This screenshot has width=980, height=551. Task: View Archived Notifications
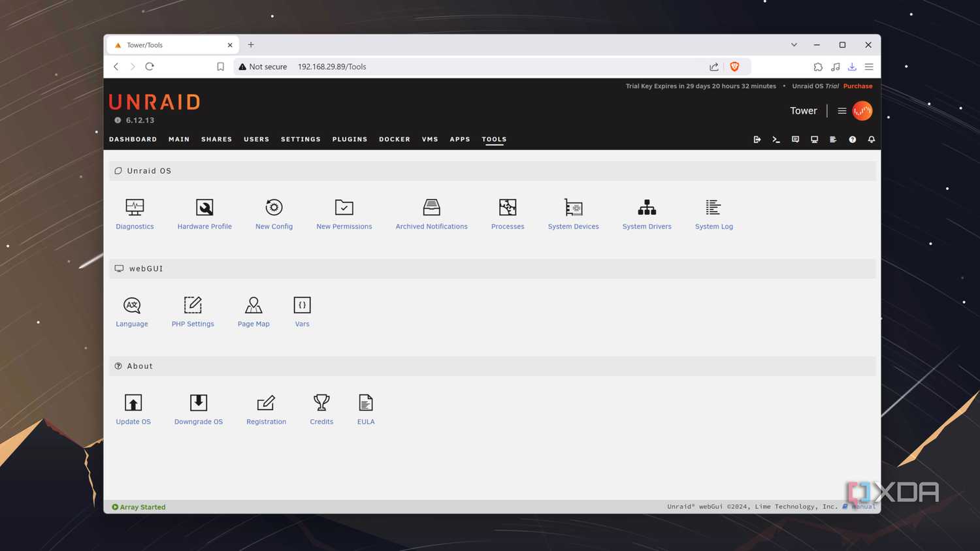pos(431,214)
